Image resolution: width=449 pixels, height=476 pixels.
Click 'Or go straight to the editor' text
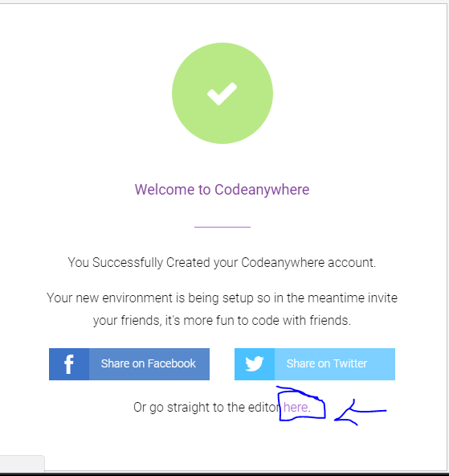click(207, 408)
